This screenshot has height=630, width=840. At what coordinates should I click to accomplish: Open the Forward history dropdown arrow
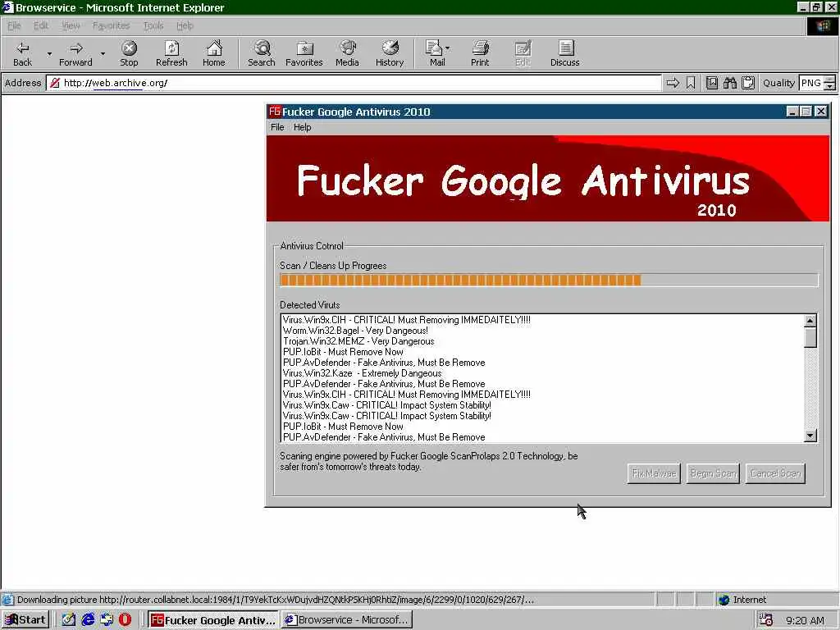point(103,53)
